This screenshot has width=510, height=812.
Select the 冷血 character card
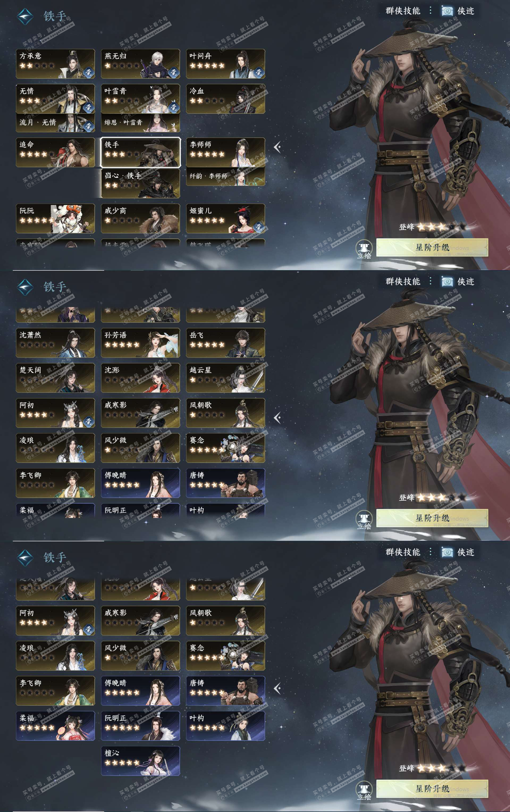226,99
